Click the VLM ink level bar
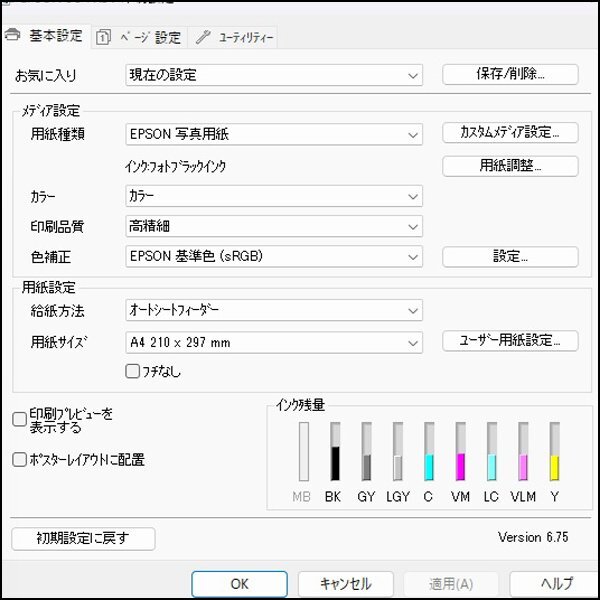 (x=523, y=452)
